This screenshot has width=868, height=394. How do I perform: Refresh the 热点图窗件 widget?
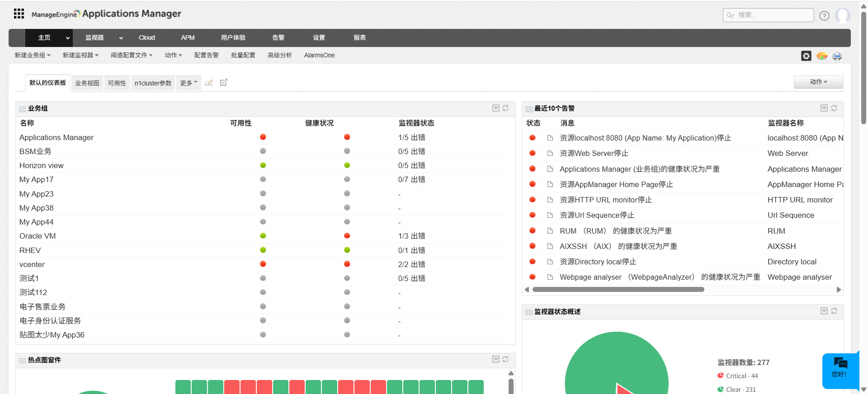pyautogui.click(x=505, y=359)
